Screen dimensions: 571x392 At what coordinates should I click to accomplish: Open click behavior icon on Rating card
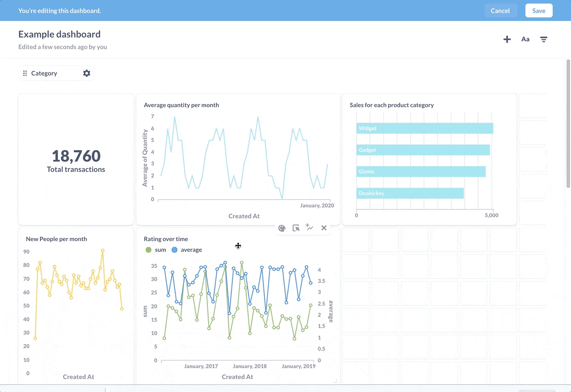click(x=296, y=228)
